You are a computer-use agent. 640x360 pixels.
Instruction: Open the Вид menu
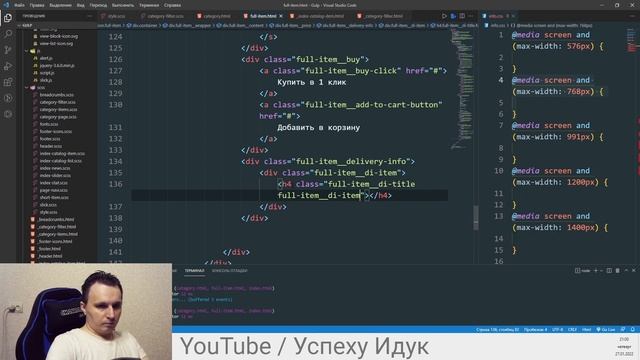click(x=81, y=5)
